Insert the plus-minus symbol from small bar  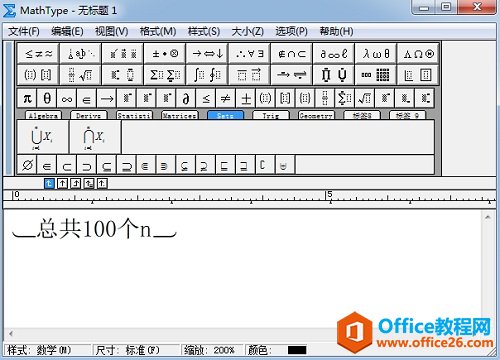(x=246, y=98)
